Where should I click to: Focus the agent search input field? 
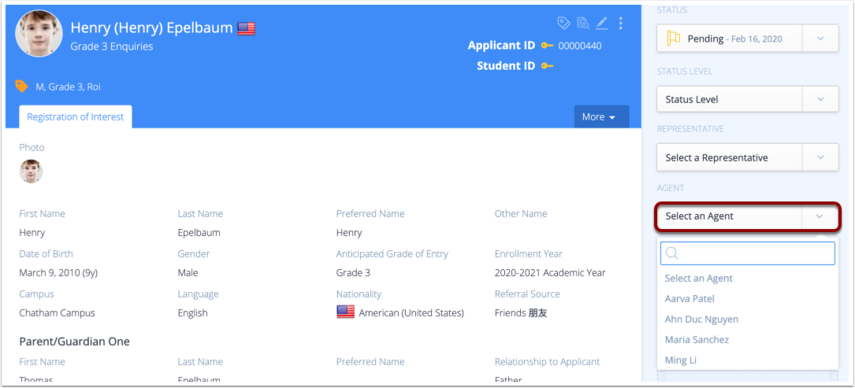click(748, 253)
